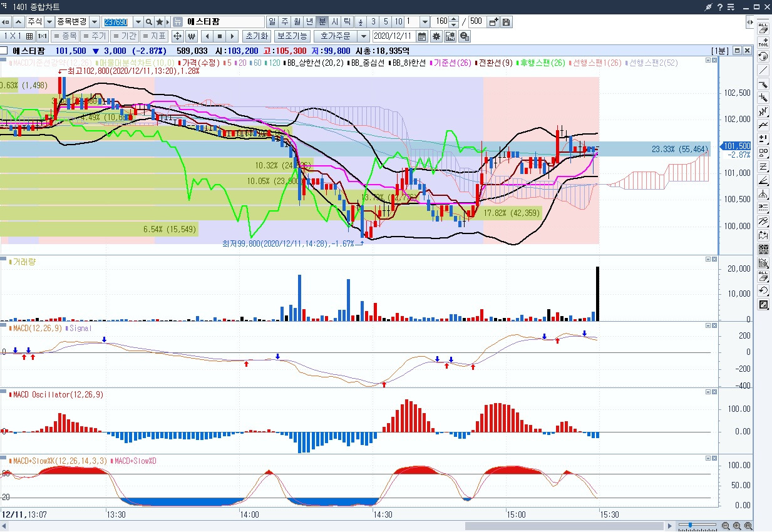
Task: Click the Won currency symbol toolbar icon
Action: coord(192,36)
